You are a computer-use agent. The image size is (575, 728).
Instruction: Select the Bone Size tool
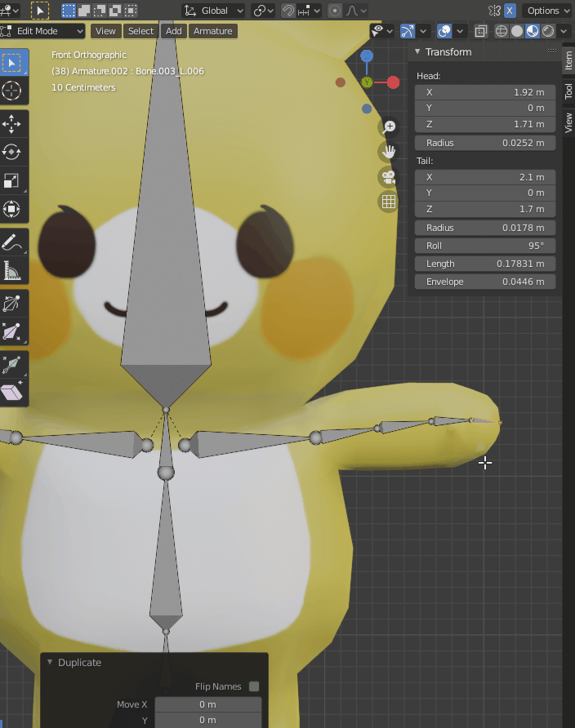coord(11,331)
